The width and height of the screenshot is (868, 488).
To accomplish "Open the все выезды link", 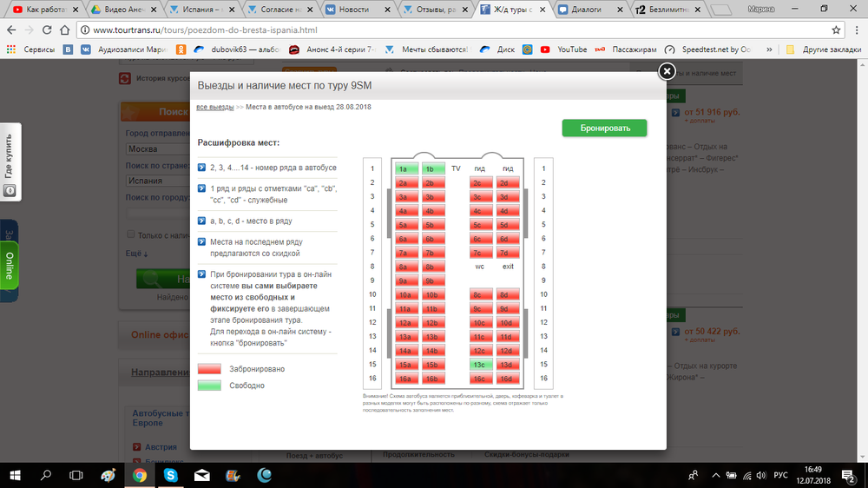I will (215, 107).
